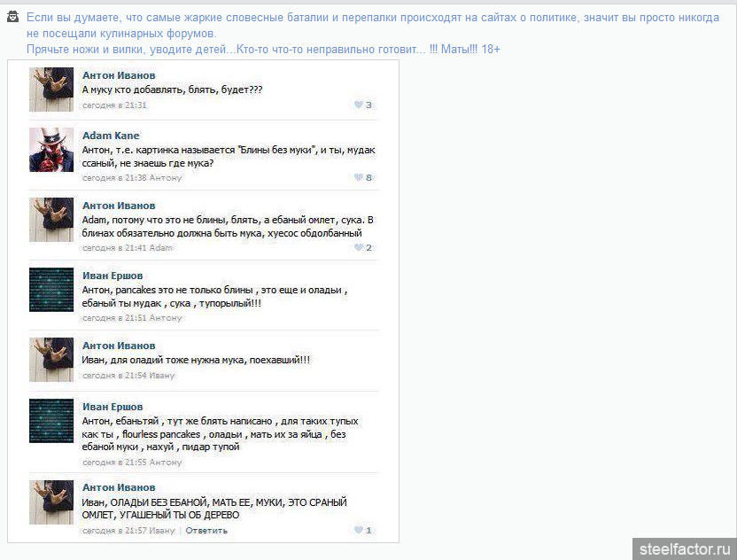Toggle the like heart on the 21:57 comment

coord(359,530)
